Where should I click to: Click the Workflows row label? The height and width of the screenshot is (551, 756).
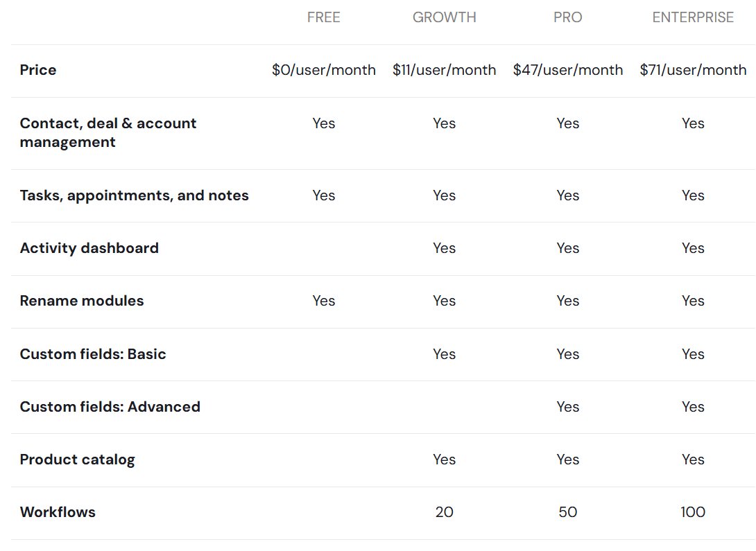(58, 512)
